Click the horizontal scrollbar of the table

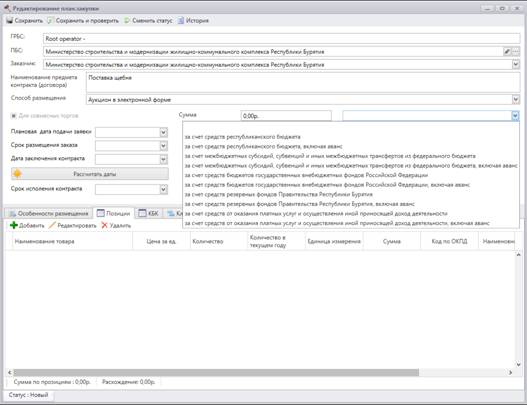pyautogui.click(x=216, y=372)
